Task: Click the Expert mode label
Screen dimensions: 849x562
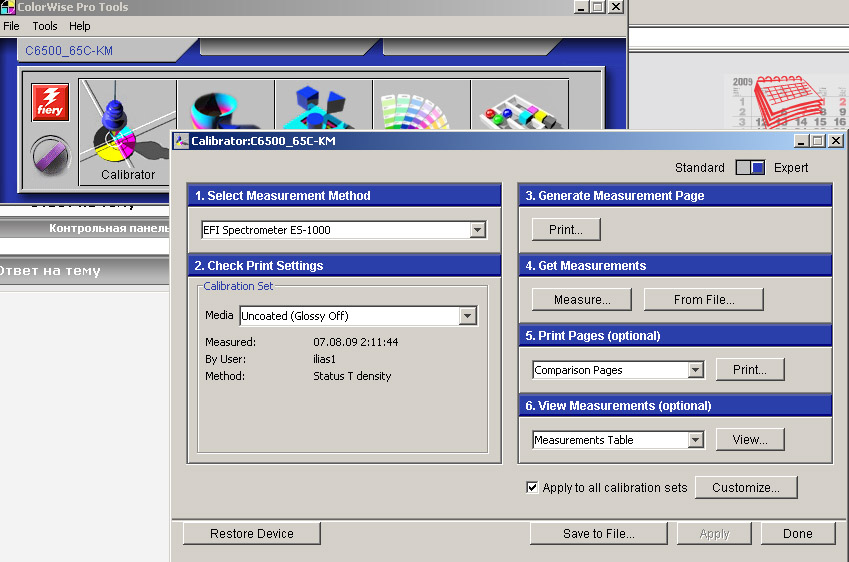Action: coord(791,168)
